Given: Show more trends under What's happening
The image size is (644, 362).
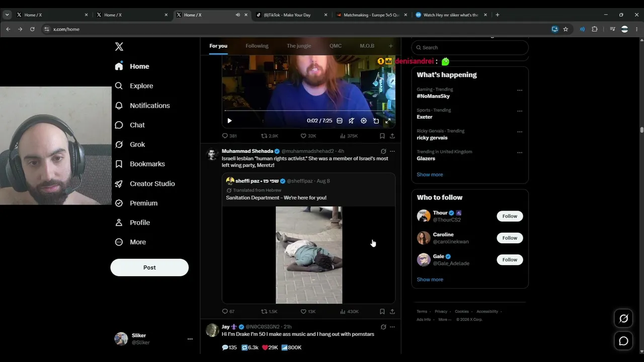Looking at the screenshot, I should tap(430, 174).
